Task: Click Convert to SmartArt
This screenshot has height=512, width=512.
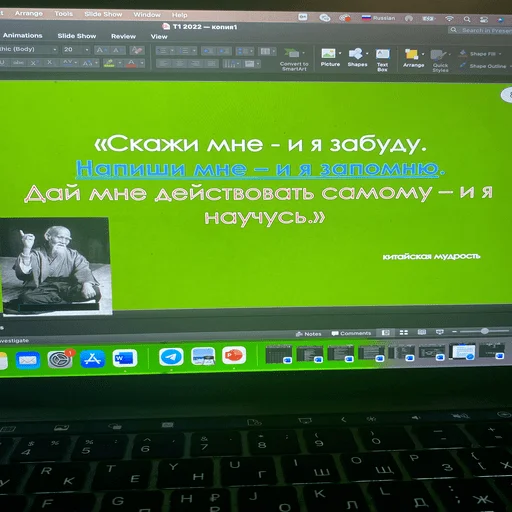Action: 294,60
